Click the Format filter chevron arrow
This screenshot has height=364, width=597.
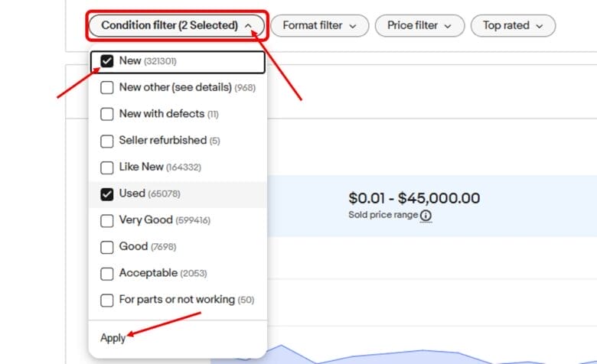pyautogui.click(x=353, y=25)
